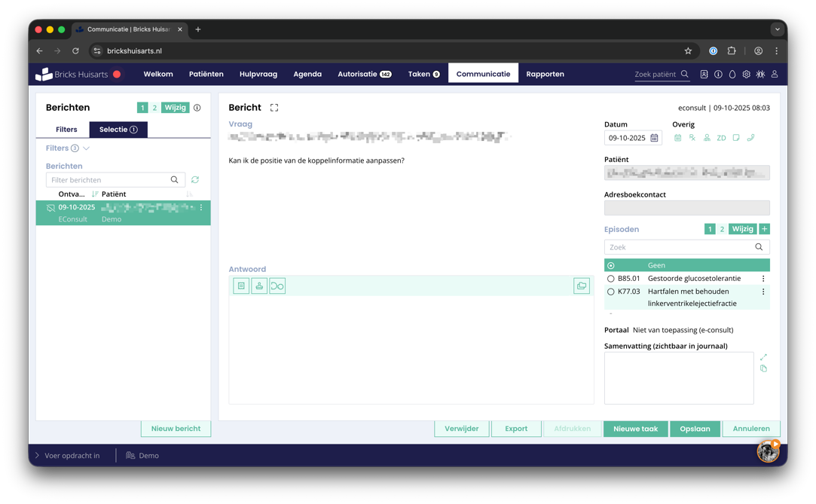
Task: Click the stamp icon in Antwoord toolbar
Action: tap(259, 286)
